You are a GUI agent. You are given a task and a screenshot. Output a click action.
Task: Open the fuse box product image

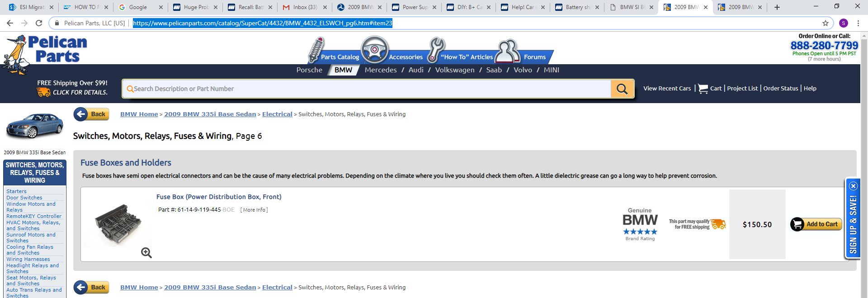(x=118, y=224)
